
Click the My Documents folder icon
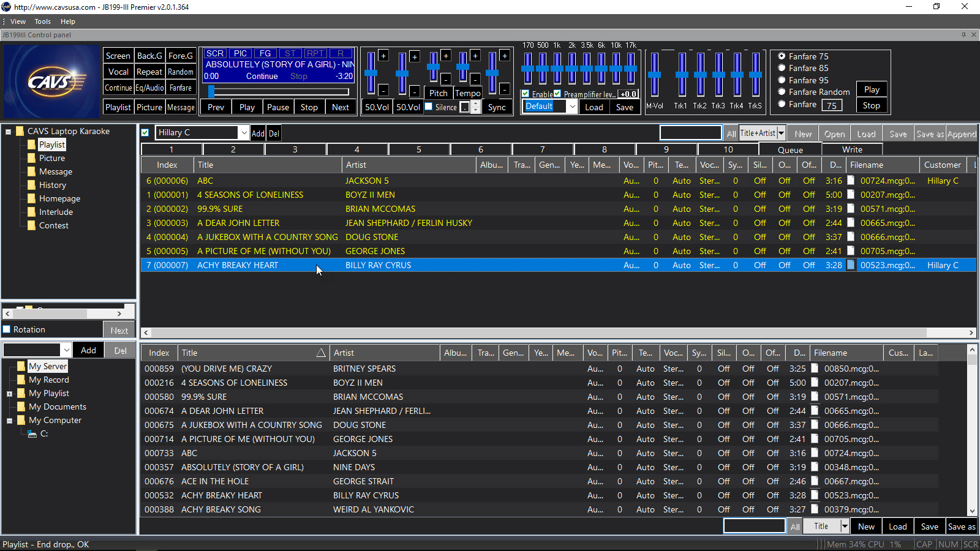[21, 407]
